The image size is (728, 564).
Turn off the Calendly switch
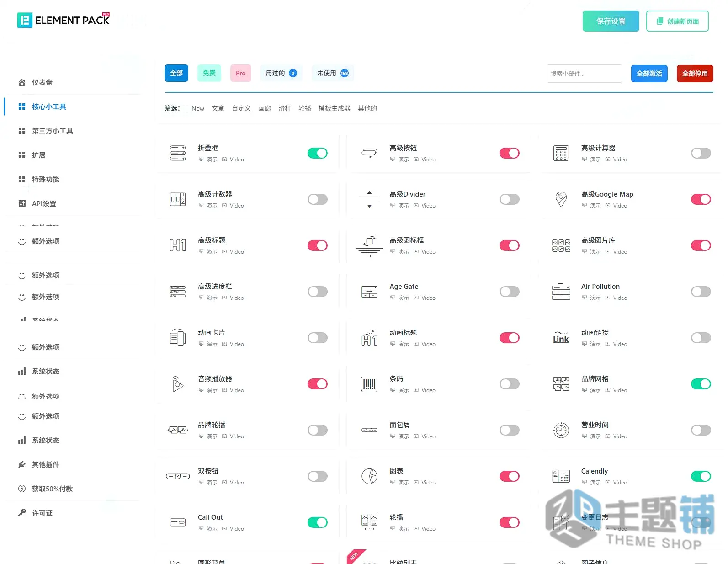coord(701,476)
